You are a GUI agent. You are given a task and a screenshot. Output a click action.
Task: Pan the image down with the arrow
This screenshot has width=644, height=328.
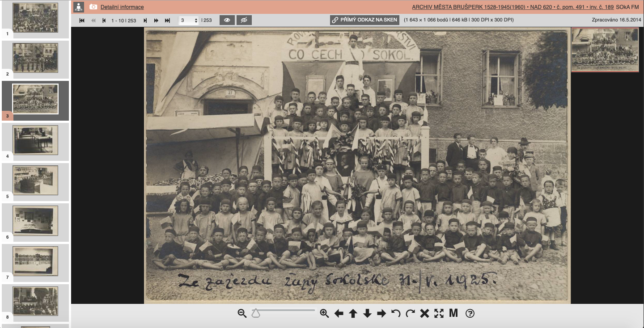pos(368,314)
